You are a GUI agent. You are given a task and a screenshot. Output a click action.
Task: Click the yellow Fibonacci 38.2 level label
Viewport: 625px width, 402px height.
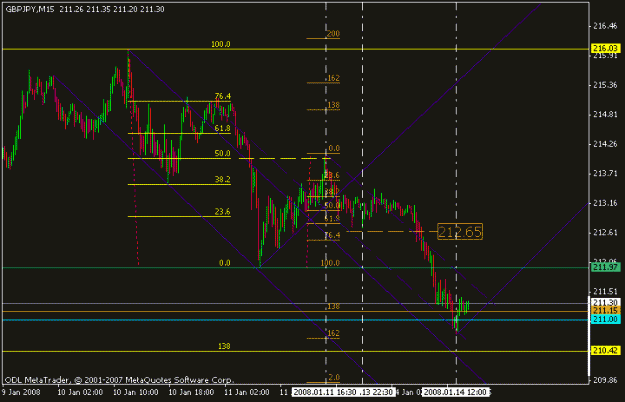coord(222,179)
